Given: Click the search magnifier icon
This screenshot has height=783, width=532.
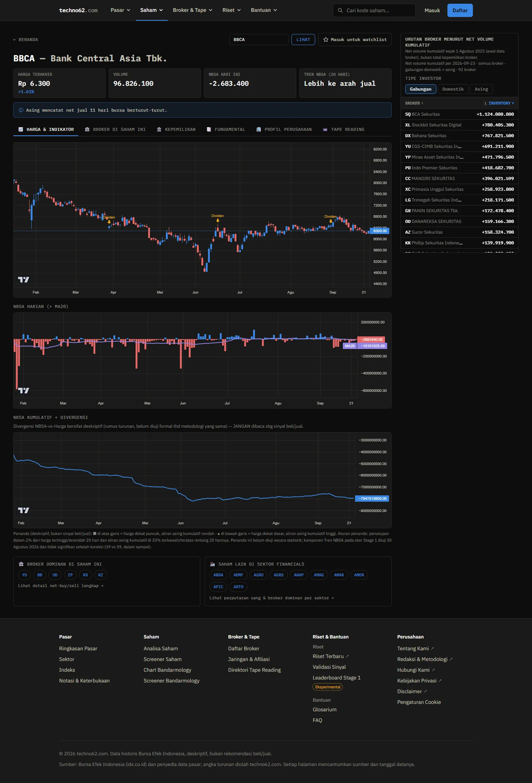Looking at the screenshot, I should 340,10.
